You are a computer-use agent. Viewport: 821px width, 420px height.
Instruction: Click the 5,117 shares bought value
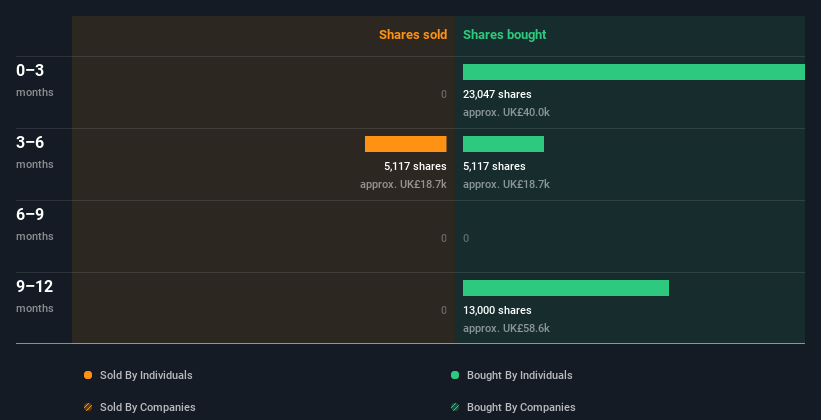(x=494, y=166)
